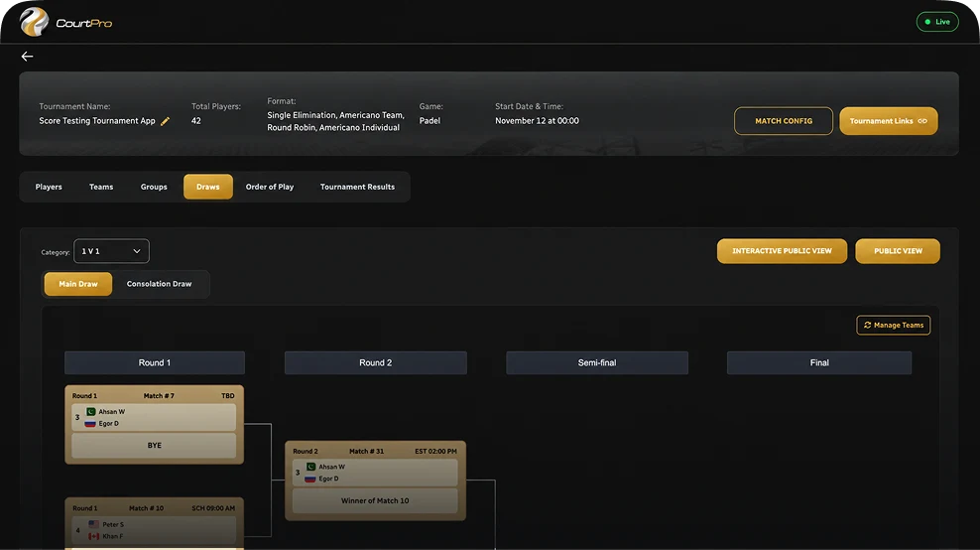Click the game value Padel
Image resolution: width=980 pixels, height=550 pixels.
pos(429,121)
